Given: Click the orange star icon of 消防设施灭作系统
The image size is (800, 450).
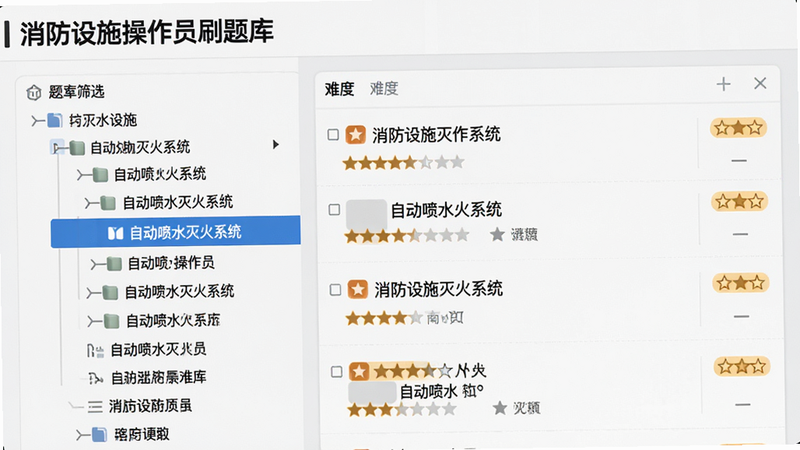Looking at the screenshot, I should tap(356, 135).
